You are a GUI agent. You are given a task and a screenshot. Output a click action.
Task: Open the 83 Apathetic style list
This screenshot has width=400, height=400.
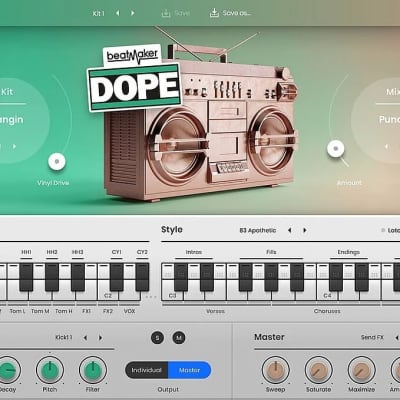coord(258,230)
